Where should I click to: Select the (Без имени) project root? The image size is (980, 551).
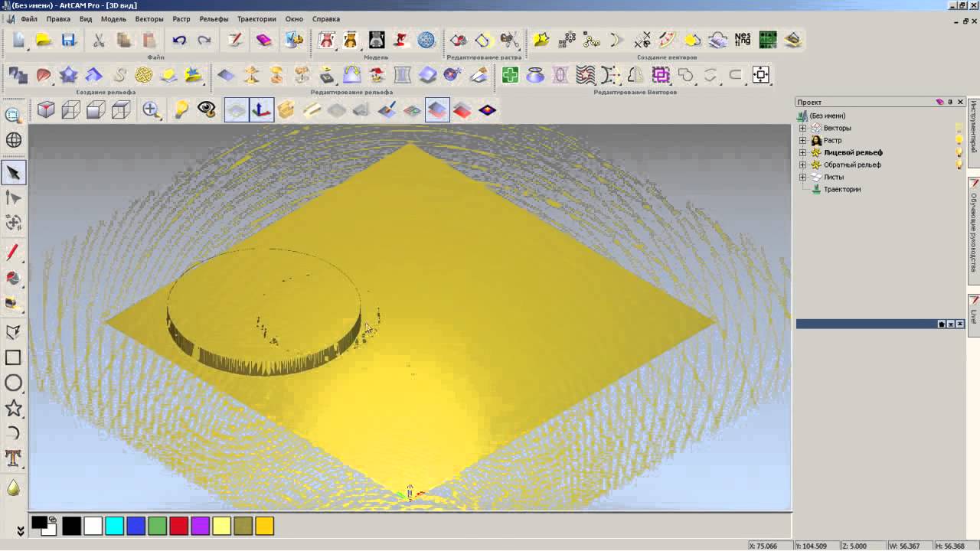pyautogui.click(x=828, y=116)
